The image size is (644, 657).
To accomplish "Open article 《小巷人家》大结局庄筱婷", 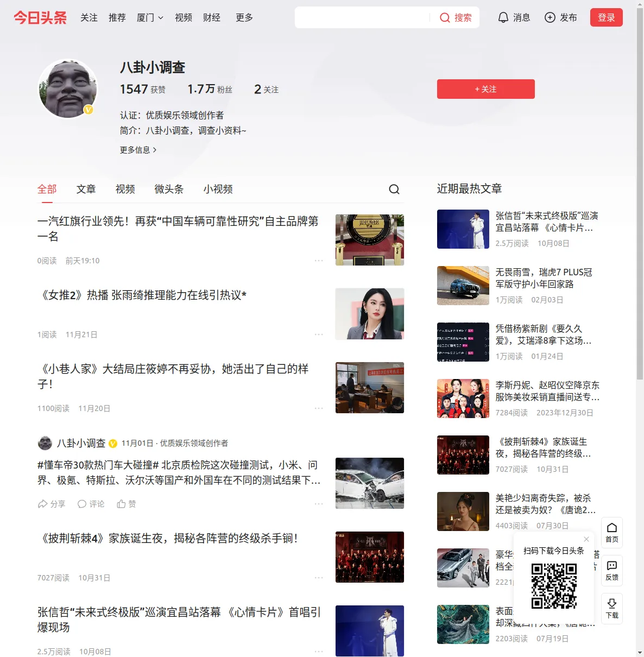I will pyautogui.click(x=173, y=376).
